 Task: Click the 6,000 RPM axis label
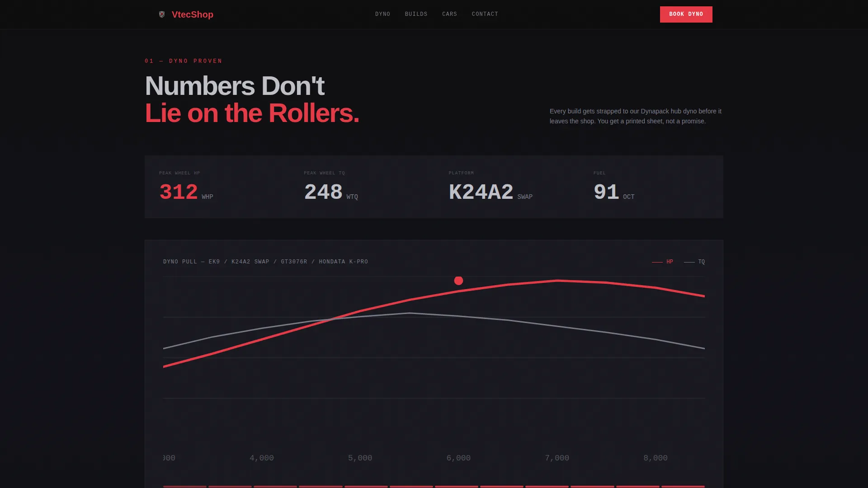[458, 458]
